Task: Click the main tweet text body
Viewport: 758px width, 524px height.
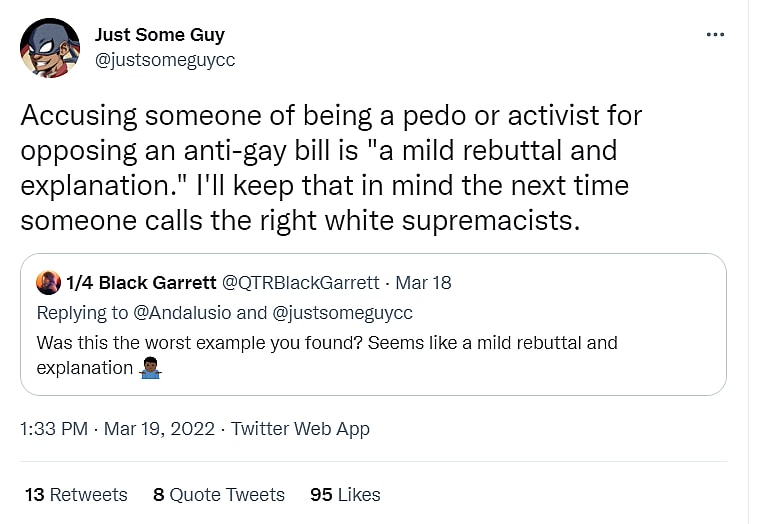Action: 330,167
